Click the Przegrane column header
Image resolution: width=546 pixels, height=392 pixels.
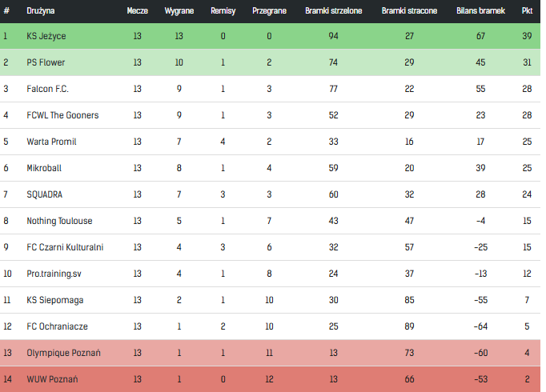(269, 11)
